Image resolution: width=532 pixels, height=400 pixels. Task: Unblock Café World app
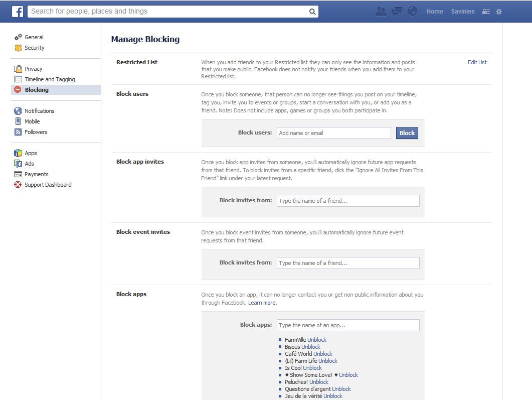coord(323,354)
